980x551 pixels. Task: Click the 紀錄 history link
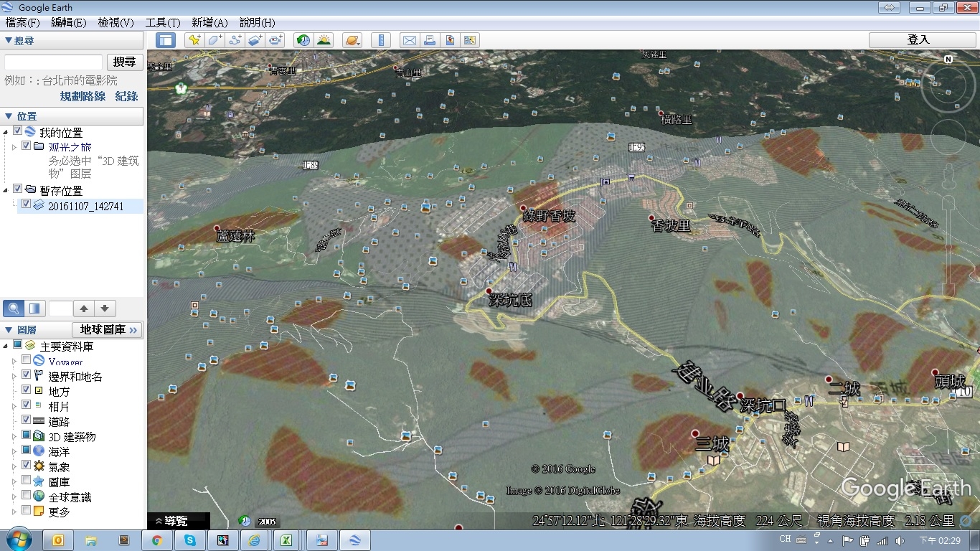127,96
